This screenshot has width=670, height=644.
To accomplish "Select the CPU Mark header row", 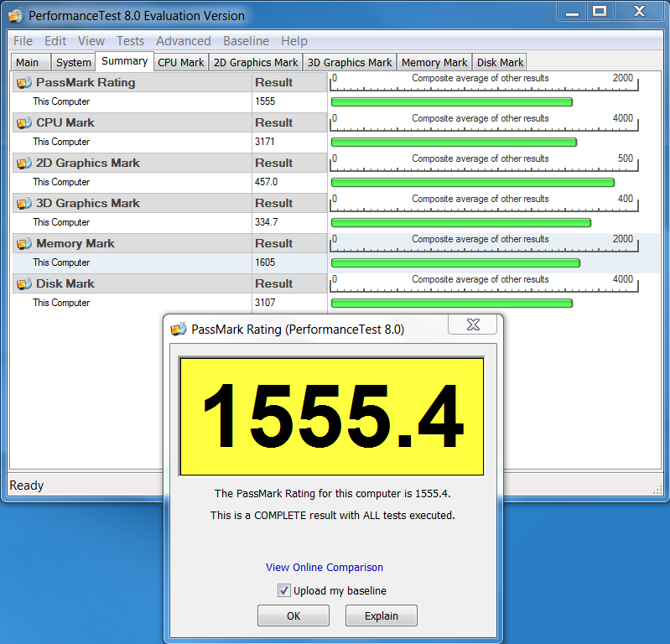I will tap(170, 122).
